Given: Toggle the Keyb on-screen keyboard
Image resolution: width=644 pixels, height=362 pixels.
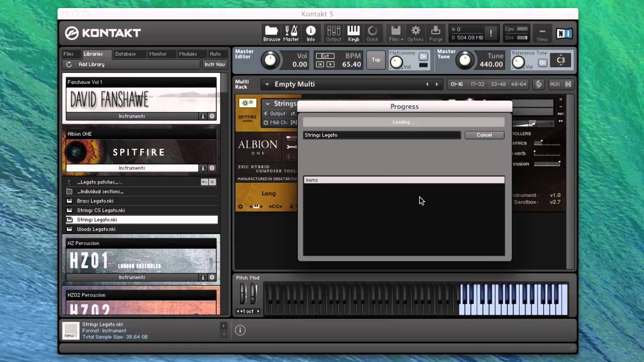Looking at the screenshot, I should (x=353, y=34).
